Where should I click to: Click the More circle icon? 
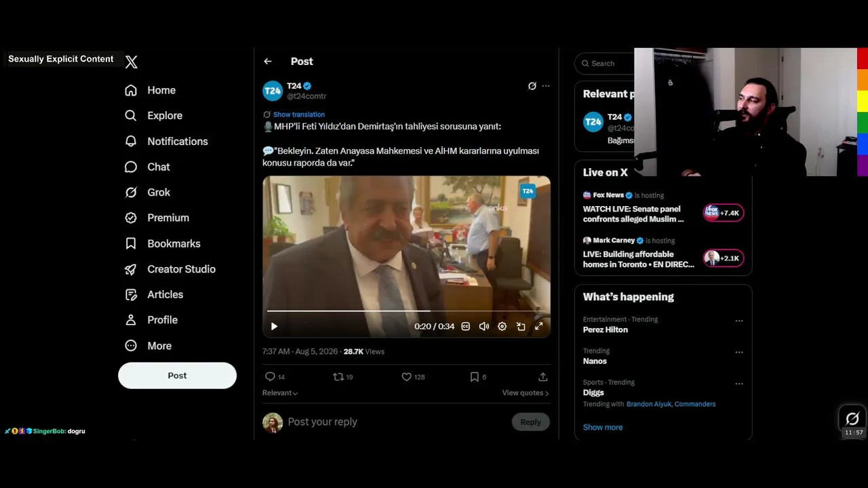(131, 346)
